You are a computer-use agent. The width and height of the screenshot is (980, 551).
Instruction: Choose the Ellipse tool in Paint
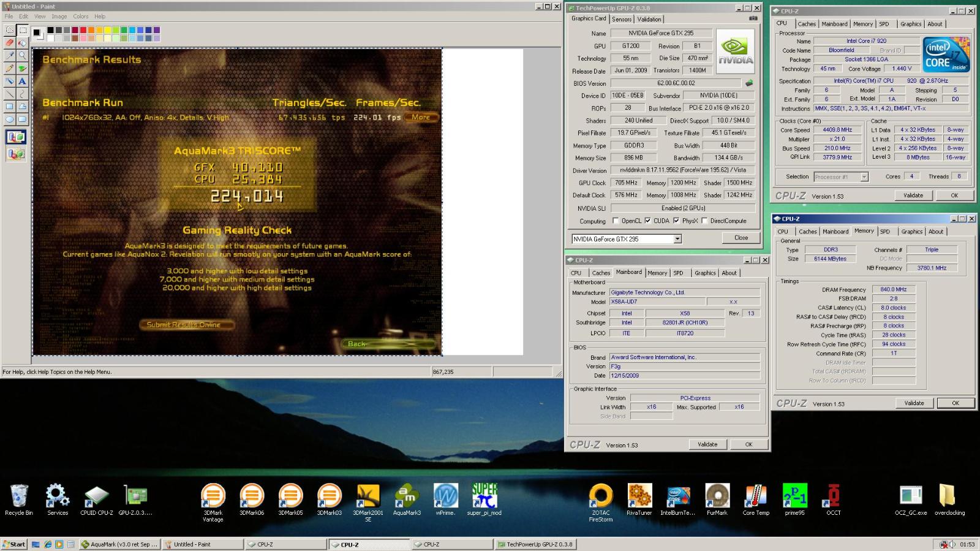10,120
